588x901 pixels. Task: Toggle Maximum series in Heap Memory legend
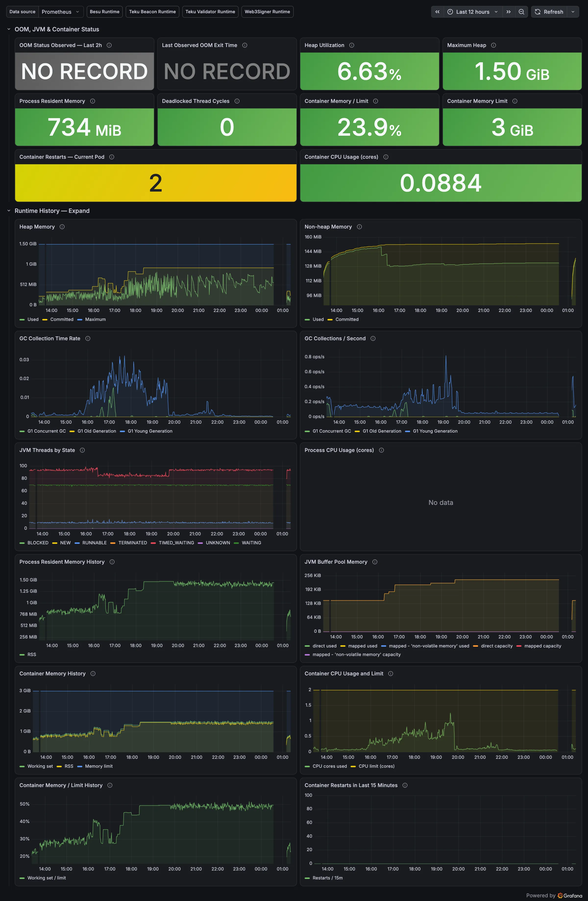tap(95, 319)
